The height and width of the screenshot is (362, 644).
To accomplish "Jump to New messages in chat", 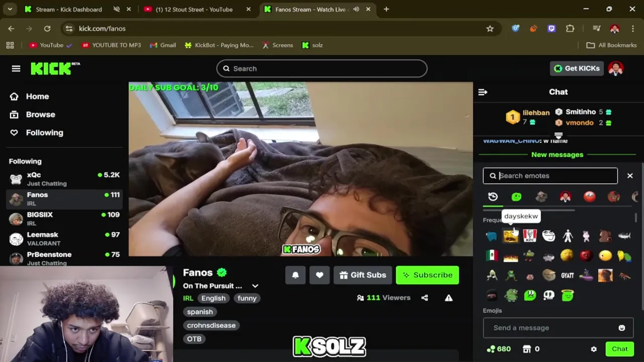I will coord(557,154).
